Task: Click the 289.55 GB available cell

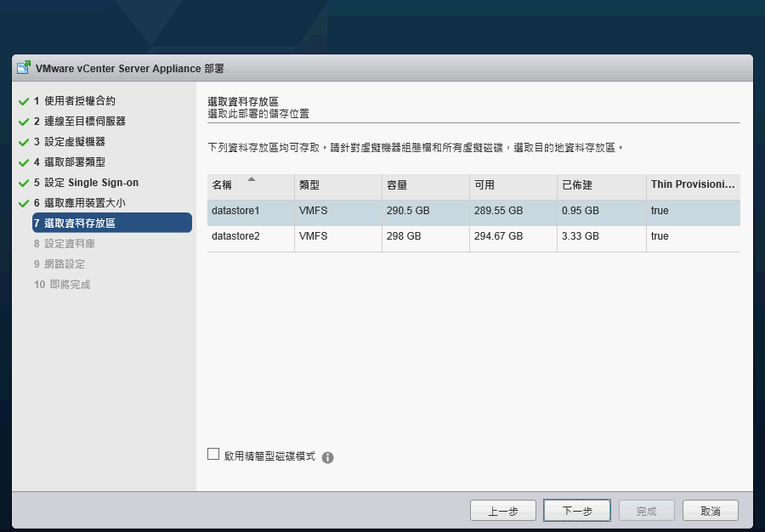Action: tap(498, 211)
